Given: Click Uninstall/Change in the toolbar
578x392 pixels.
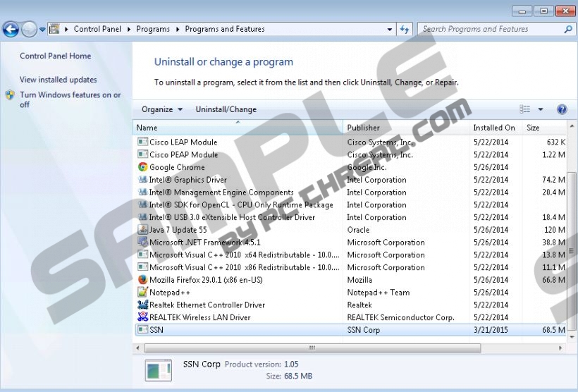Looking at the screenshot, I should click(226, 109).
